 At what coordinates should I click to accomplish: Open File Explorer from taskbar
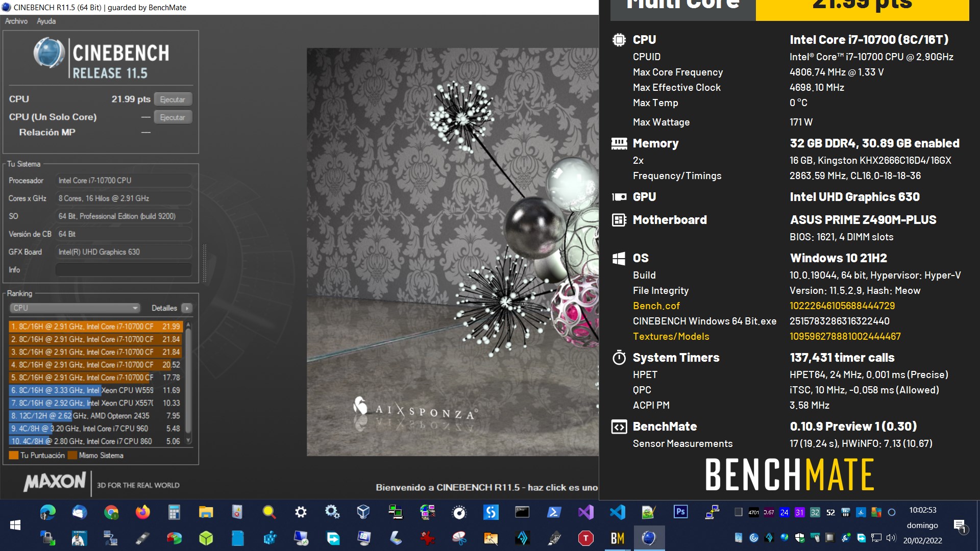pyautogui.click(x=206, y=512)
